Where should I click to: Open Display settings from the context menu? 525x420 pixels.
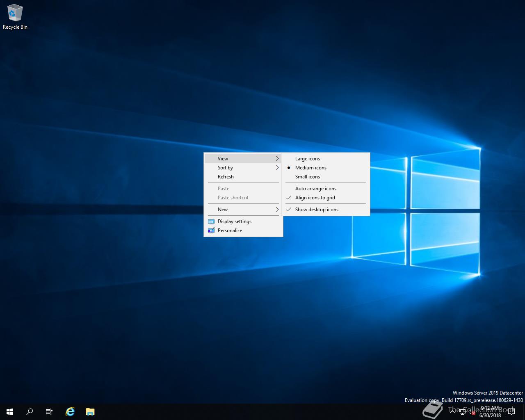pyautogui.click(x=243, y=221)
